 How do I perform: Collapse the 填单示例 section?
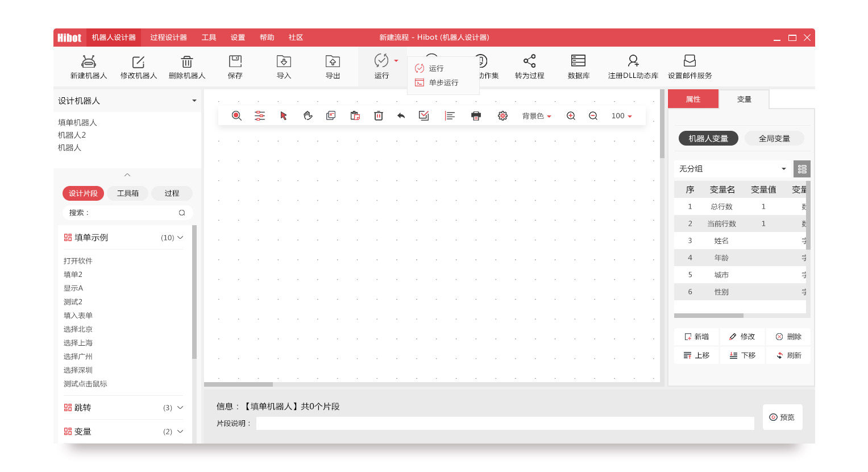(180, 238)
